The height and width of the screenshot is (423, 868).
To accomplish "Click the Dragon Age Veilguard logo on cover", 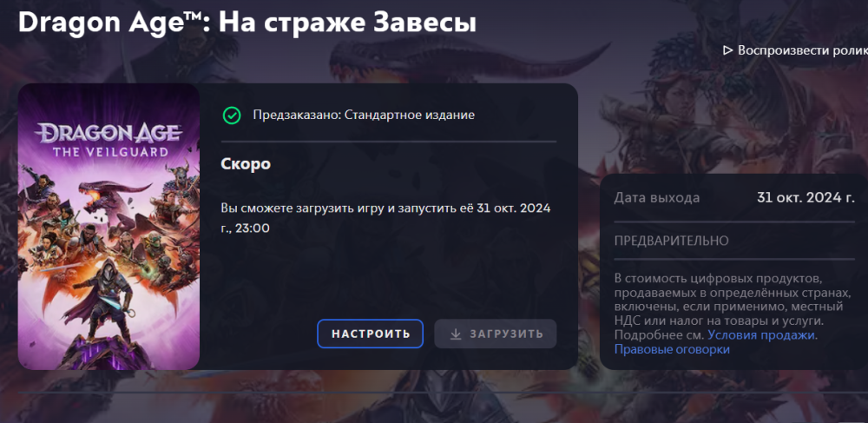I will point(108,138).
